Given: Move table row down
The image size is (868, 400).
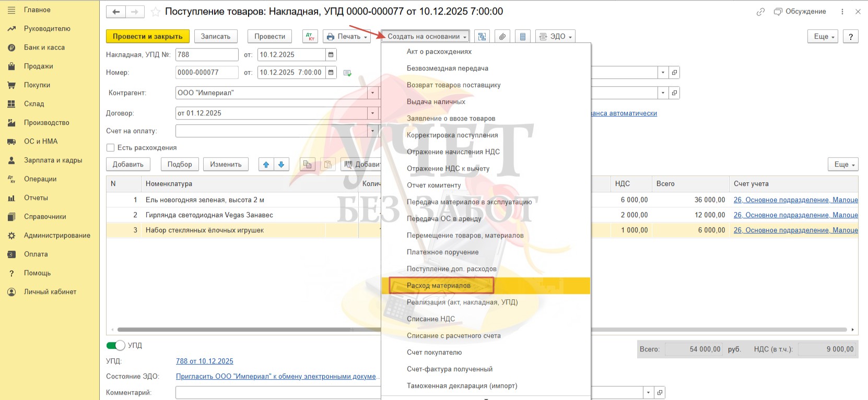Looking at the screenshot, I should [281, 164].
